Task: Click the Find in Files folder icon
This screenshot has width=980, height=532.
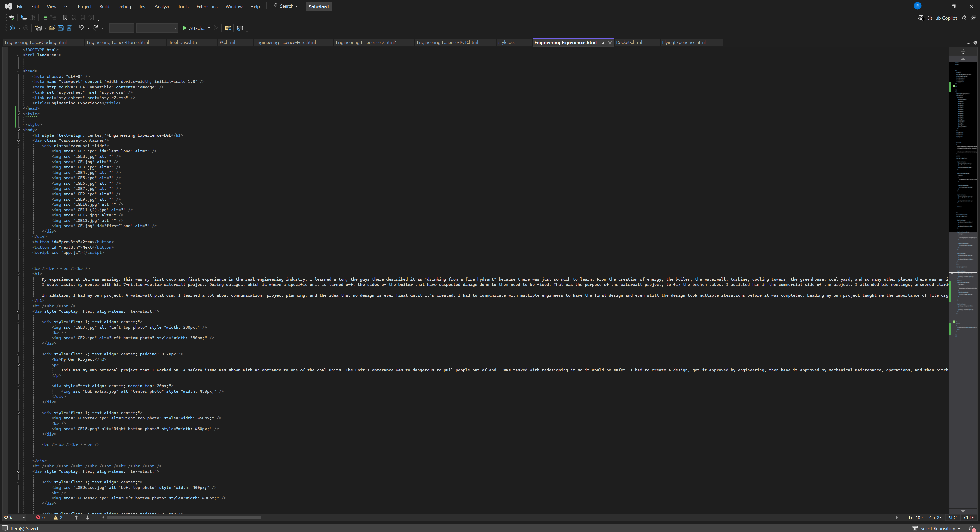Action: (x=228, y=28)
